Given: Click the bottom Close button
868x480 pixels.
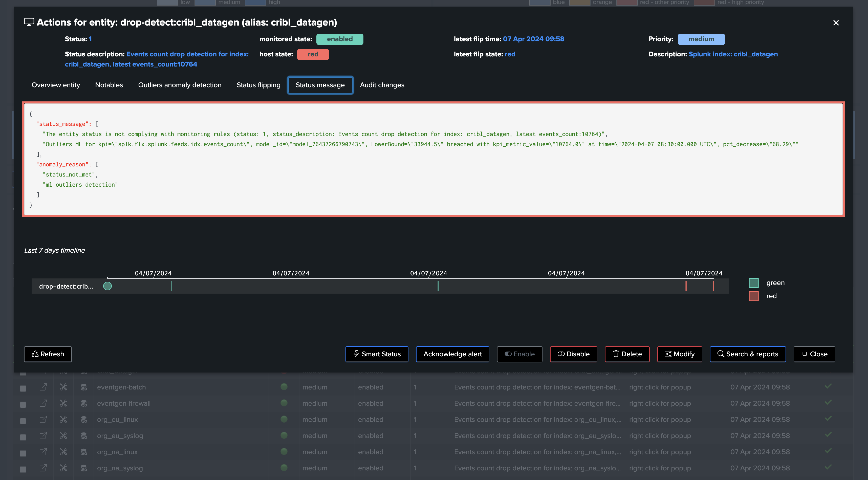Looking at the screenshot, I should click(814, 354).
